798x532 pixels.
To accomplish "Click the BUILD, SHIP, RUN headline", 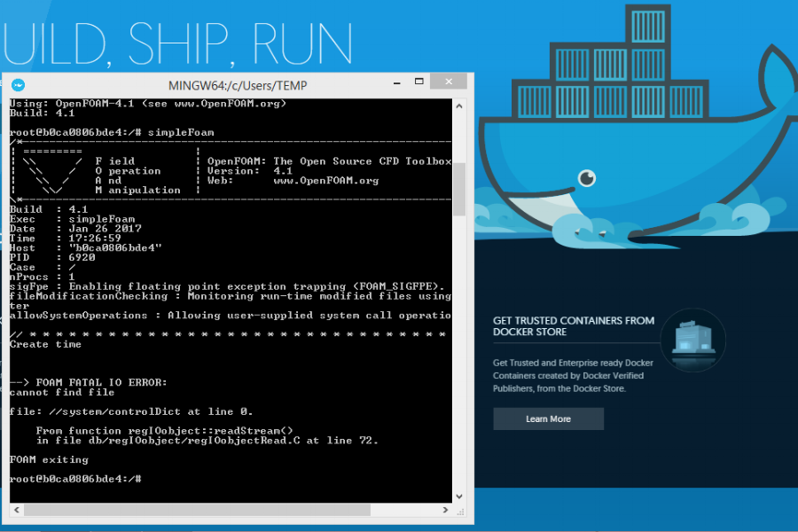I will pos(177,40).
